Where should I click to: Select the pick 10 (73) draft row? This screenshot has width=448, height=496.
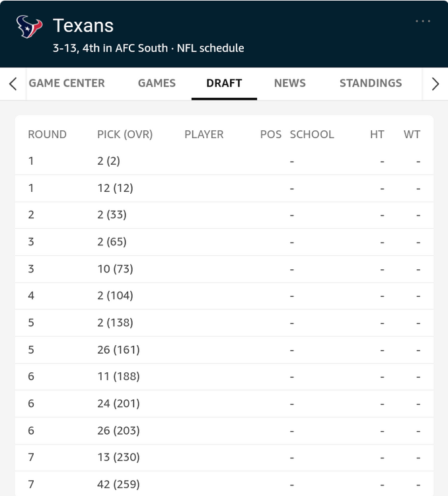click(224, 269)
